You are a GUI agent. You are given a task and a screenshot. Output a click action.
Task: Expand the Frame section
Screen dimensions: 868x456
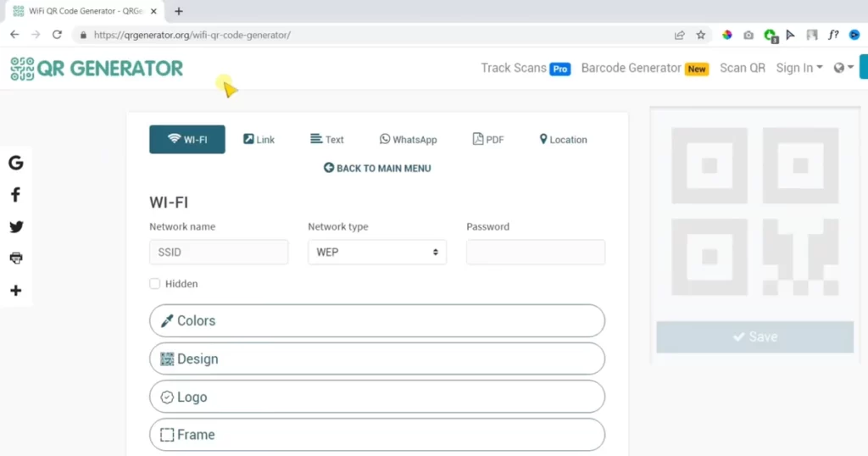(377, 435)
